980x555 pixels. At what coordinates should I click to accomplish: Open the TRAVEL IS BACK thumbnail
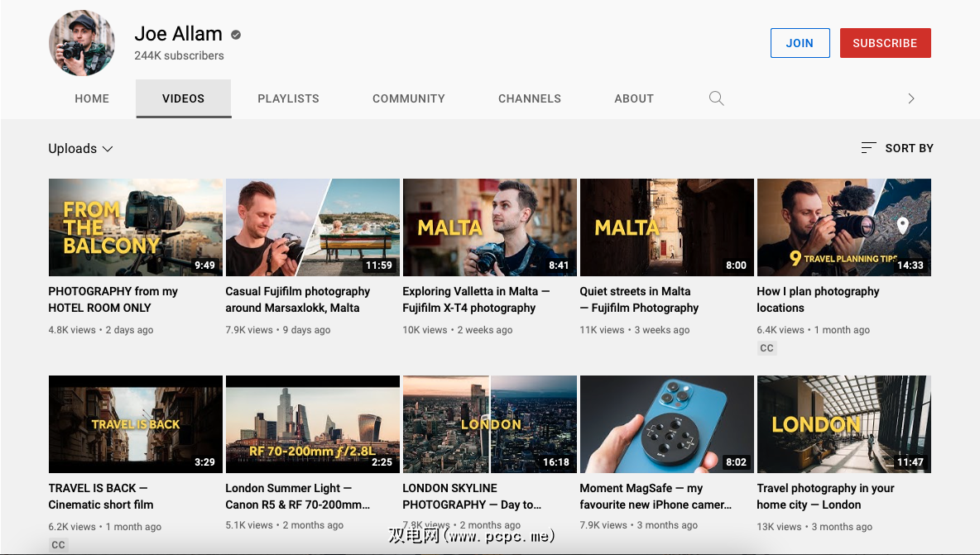tap(136, 423)
